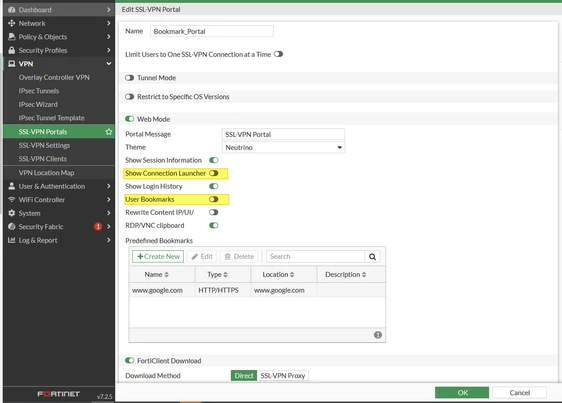Click the favorite star on SSL-VPN Portals
Image resolution: width=562 pixels, height=403 pixels.
click(109, 132)
